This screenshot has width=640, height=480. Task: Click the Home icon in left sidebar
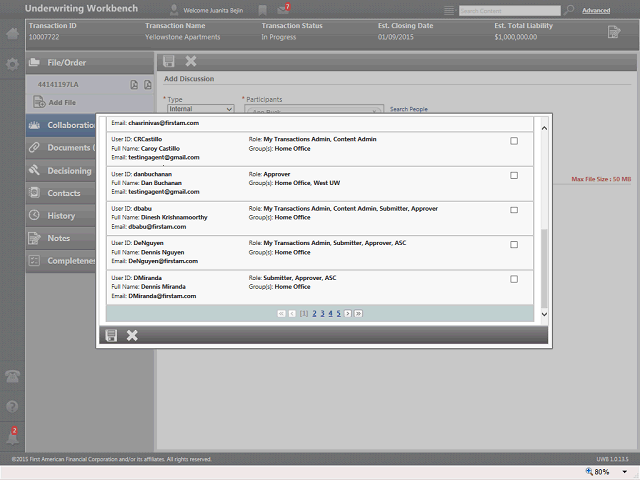pos(12,33)
